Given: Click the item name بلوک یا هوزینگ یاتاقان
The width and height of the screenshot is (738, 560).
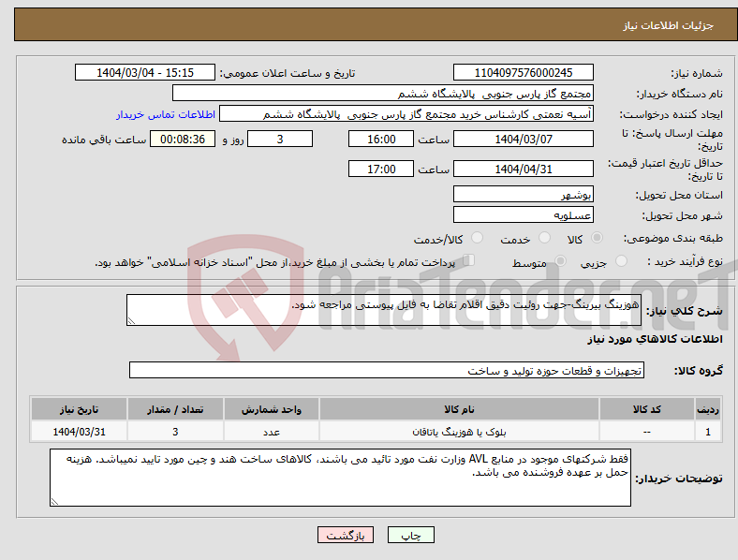Looking at the screenshot, I should pos(459,432).
